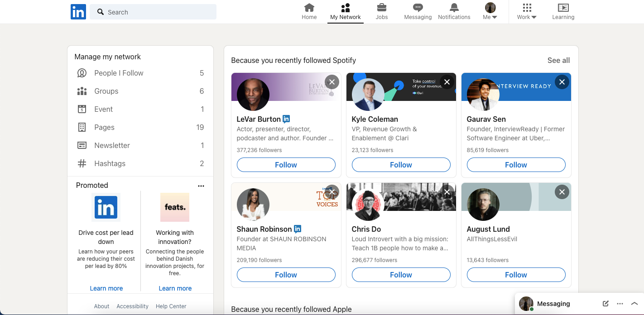Follow LeVar Burton
The width and height of the screenshot is (644, 315).
coord(286,164)
